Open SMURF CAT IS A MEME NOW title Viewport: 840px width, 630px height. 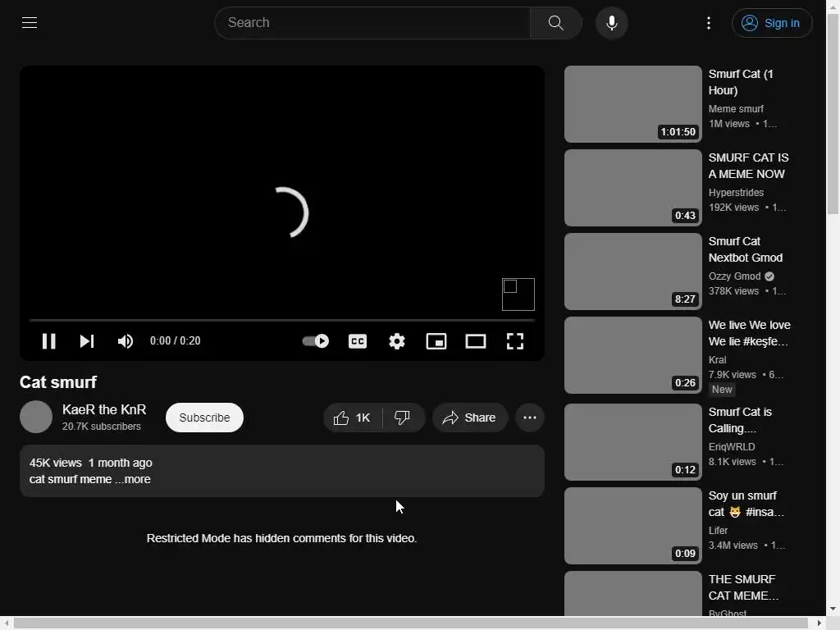[748, 166]
